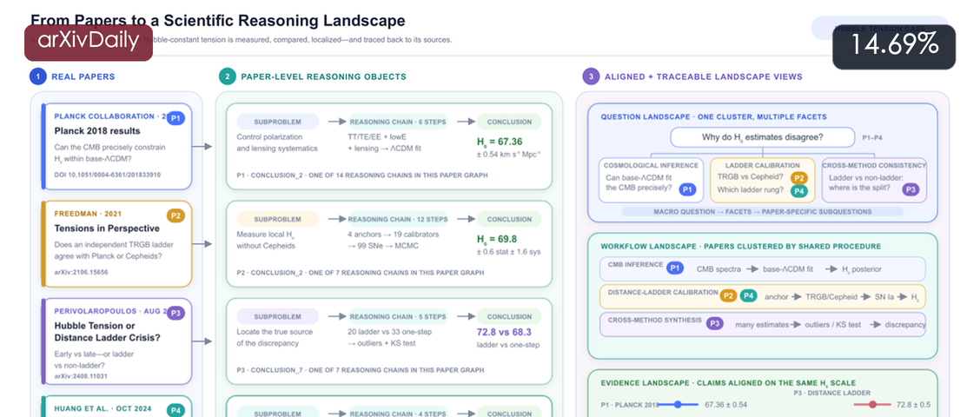Open the Tensions in Perspective paper card
The image size is (980, 417).
point(117,243)
